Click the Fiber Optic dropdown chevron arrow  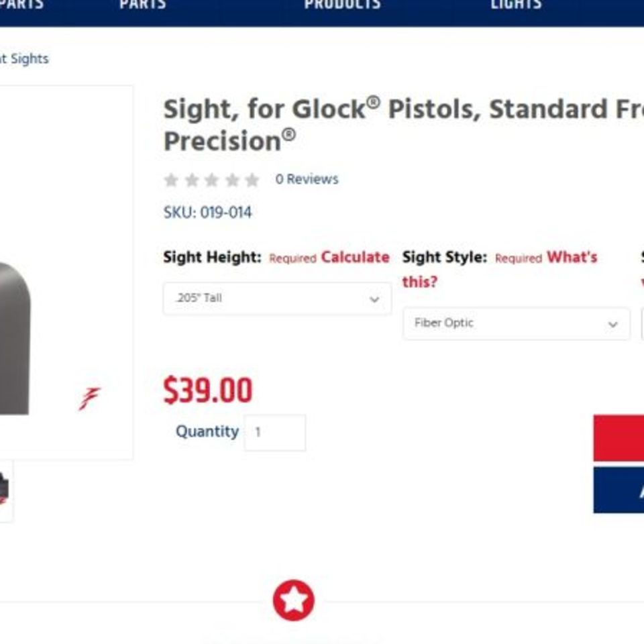click(x=612, y=324)
